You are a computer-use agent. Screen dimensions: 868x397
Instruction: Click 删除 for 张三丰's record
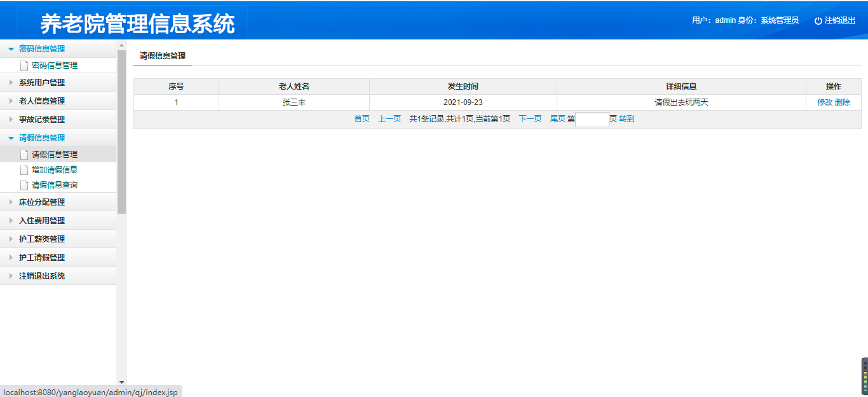click(843, 102)
